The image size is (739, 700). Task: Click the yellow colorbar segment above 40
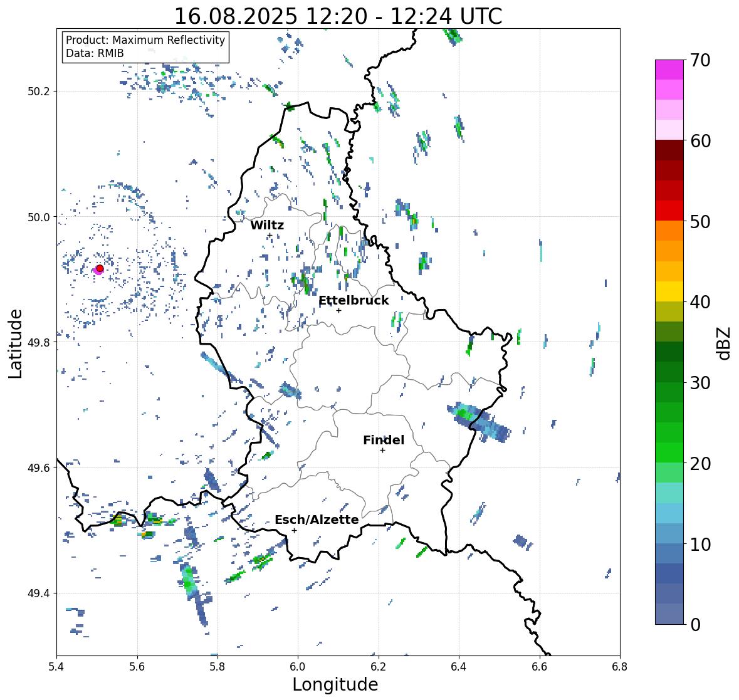(x=669, y=291)
